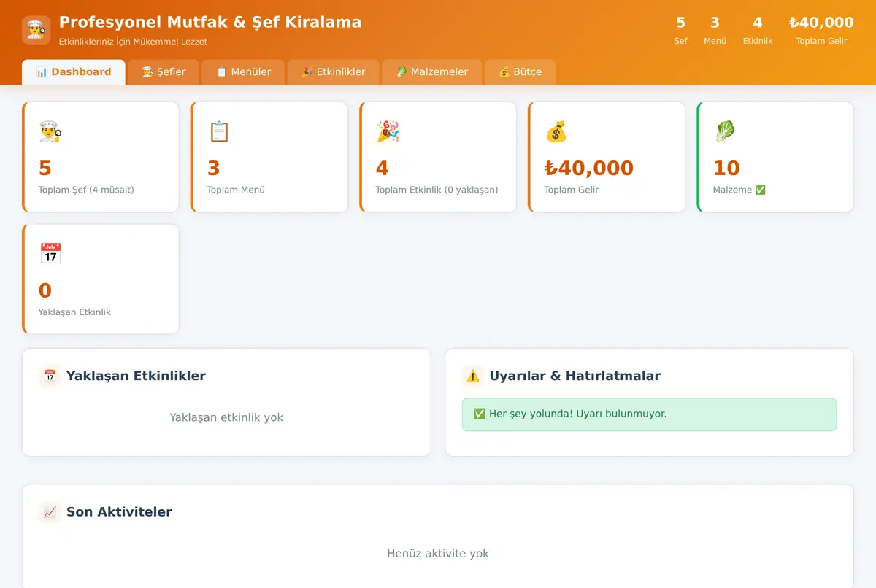Screen dimensions: 876x588
Task: Click the ₺40,000 value on Toplam Gelir card
Action: click(589, 168)
